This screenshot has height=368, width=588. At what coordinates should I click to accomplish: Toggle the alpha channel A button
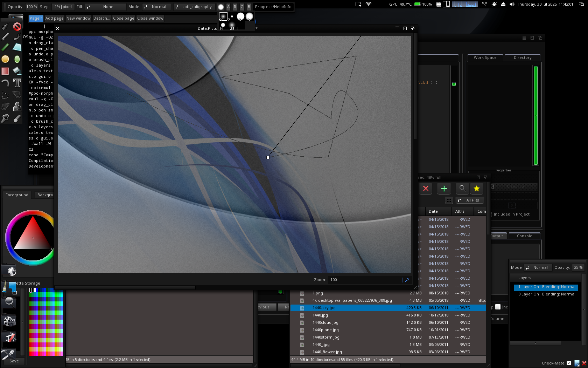click(228, 7)
